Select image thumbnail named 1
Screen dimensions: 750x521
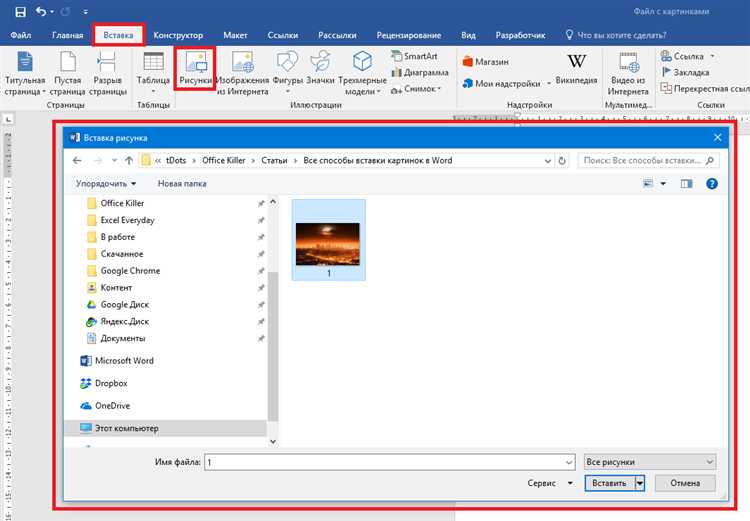pyautogui.click(x=328, y=240)
